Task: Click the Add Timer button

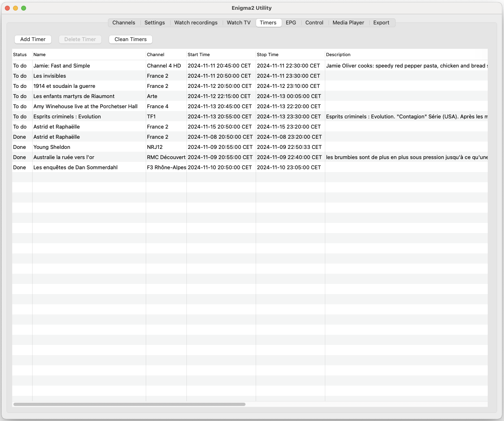Action: (33, 39)
